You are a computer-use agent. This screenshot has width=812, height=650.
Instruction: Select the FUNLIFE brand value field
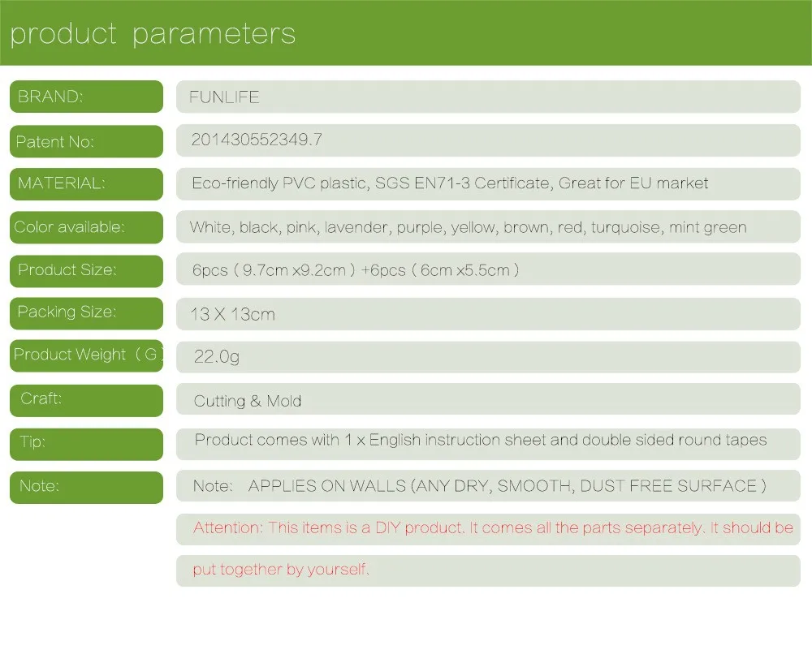click(x=488, y=97)
